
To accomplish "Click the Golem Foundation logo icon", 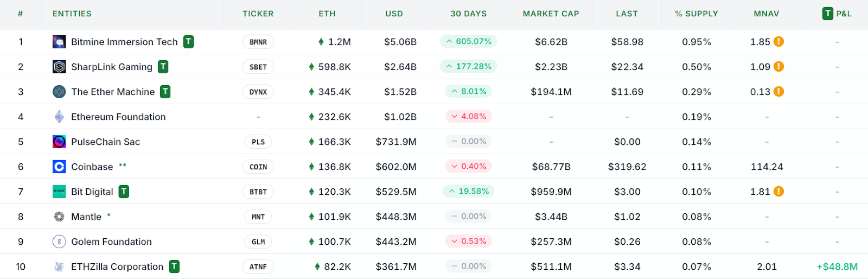I will point(59,242).
